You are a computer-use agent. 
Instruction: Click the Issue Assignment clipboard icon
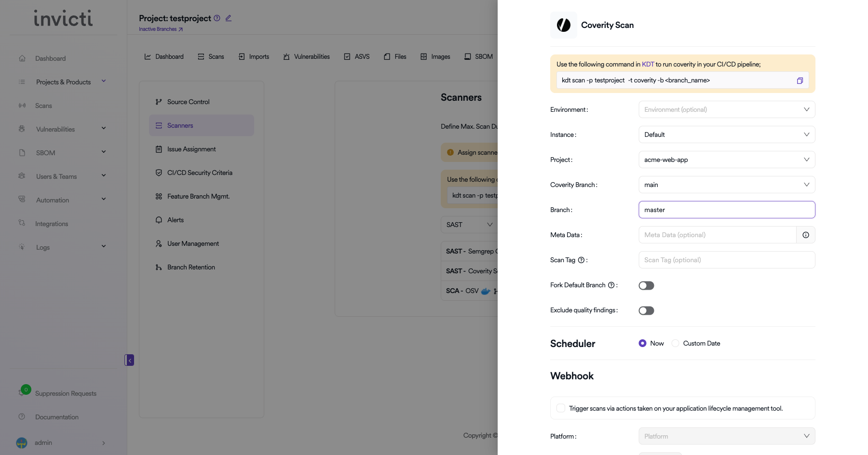(x=159, y=149)
